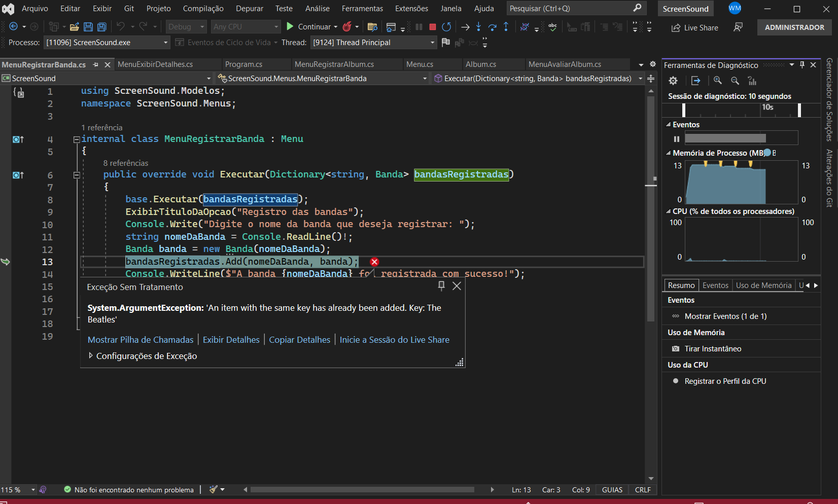The width and height of the screenshot is (838, 504).
Task: Open diagnostic tools settings gear
Action: tap(673, 81)
